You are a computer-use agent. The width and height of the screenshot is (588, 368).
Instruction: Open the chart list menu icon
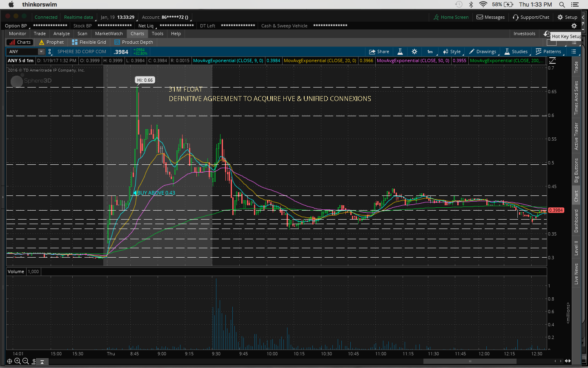click(x=574, y=52)
